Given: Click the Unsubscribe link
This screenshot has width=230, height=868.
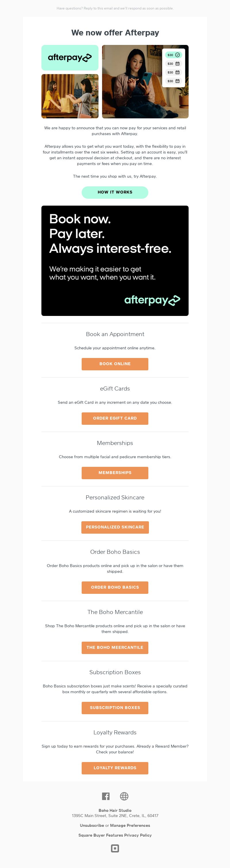Looking at the screenshot, I should 92,825.
